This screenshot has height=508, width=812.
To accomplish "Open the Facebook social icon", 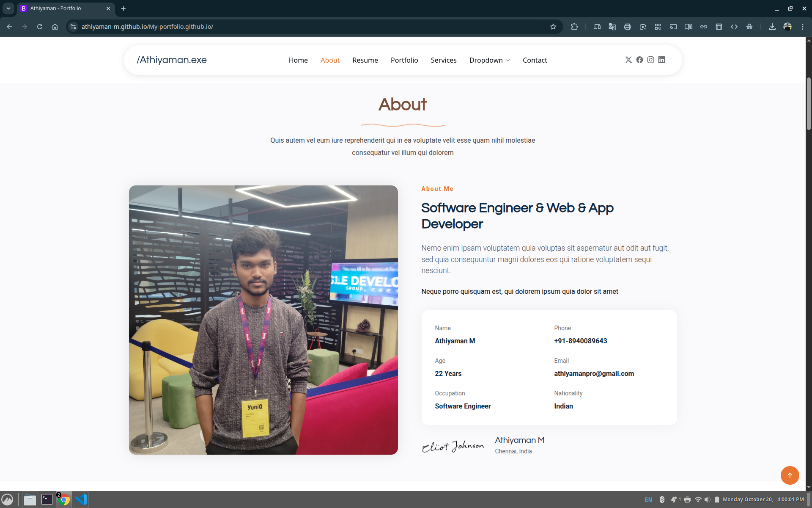I will 639,60.
